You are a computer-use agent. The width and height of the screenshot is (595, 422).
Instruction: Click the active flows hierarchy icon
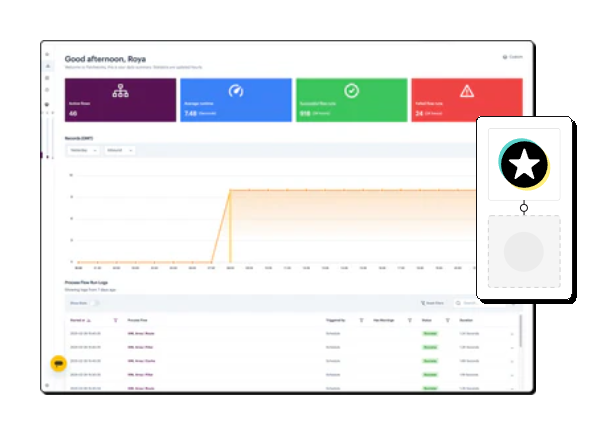point(120,91)
